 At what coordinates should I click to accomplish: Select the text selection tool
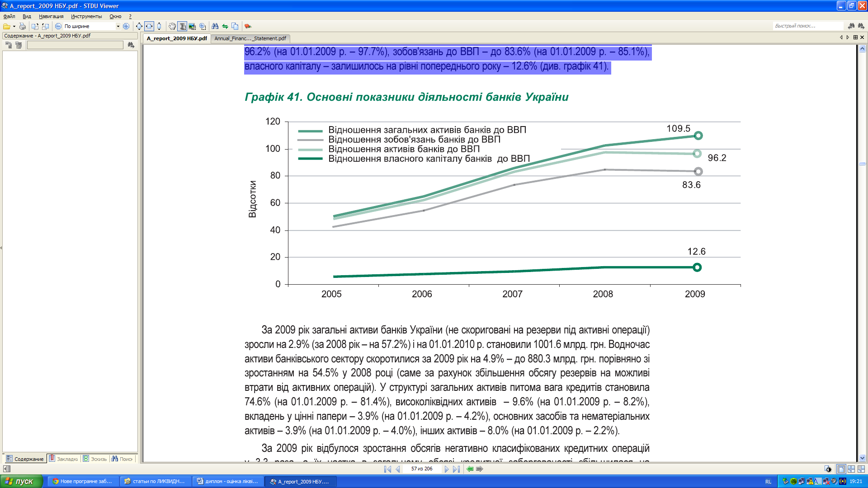pos(182,26)
